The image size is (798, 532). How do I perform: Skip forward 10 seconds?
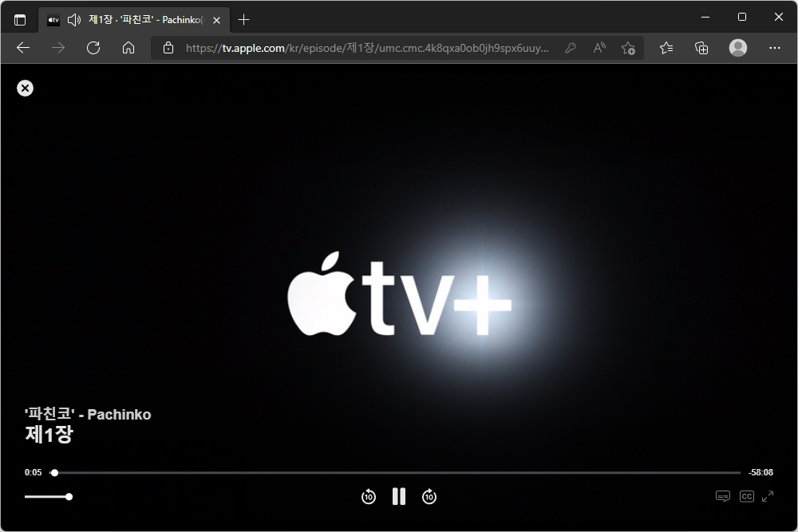click(429, 496)
